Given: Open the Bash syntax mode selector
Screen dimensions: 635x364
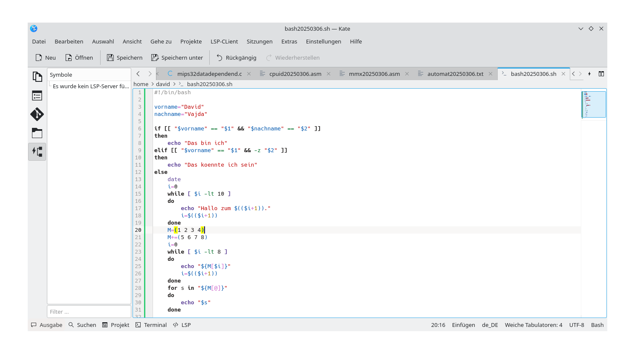Looking at the screenshot, I should click(597, 325).
